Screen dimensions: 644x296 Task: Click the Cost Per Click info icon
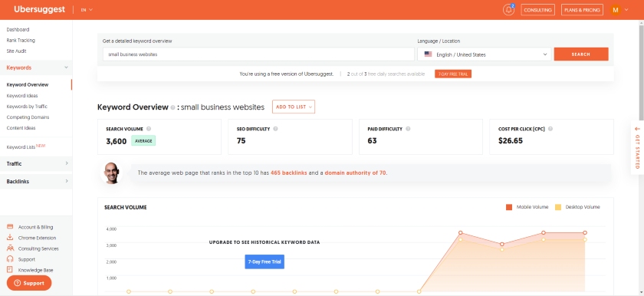pos(550,129)
